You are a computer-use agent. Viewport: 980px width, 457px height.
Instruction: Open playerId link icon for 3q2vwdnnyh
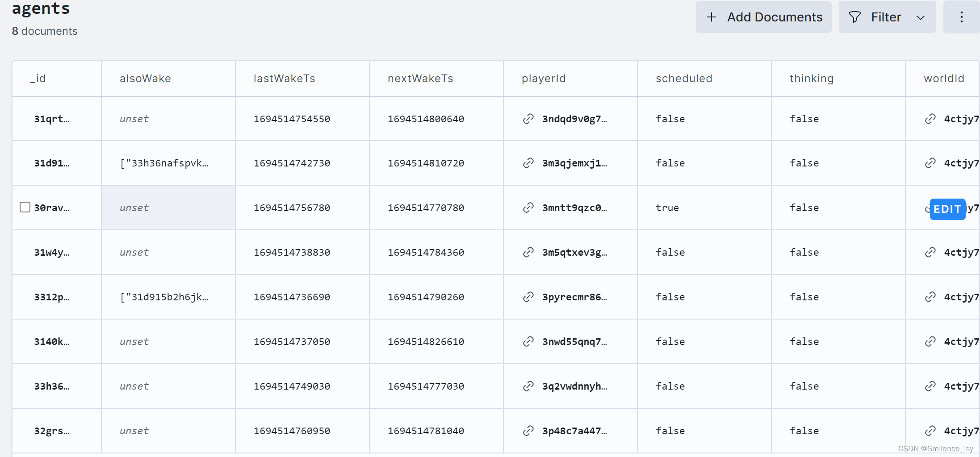(x=528, y=386)
